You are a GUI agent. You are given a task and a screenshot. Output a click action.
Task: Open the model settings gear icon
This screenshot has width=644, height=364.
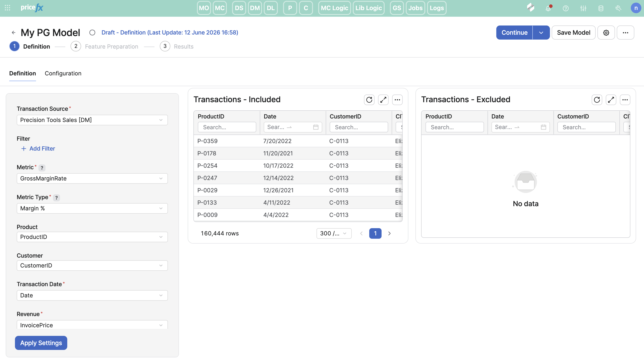point(606,33)
